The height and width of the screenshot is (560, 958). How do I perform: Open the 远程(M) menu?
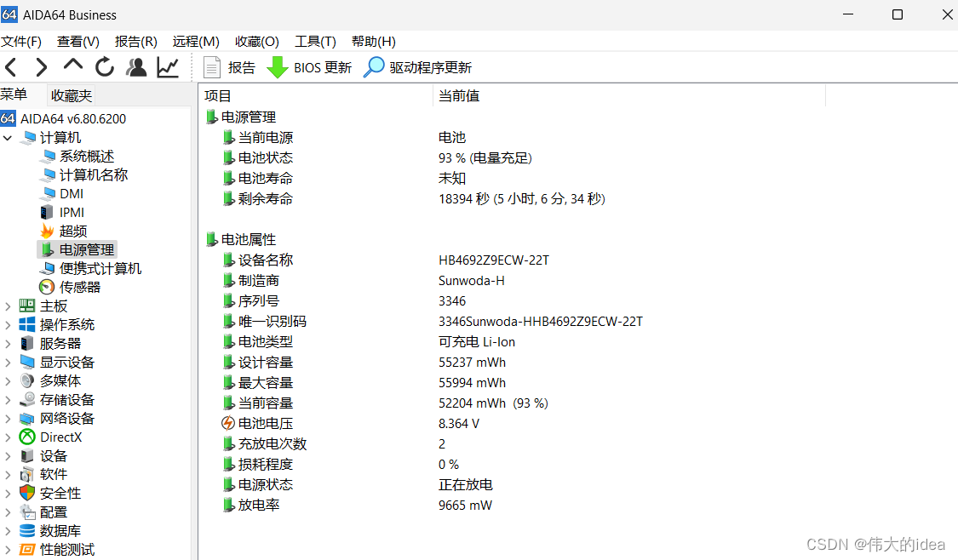196,42
